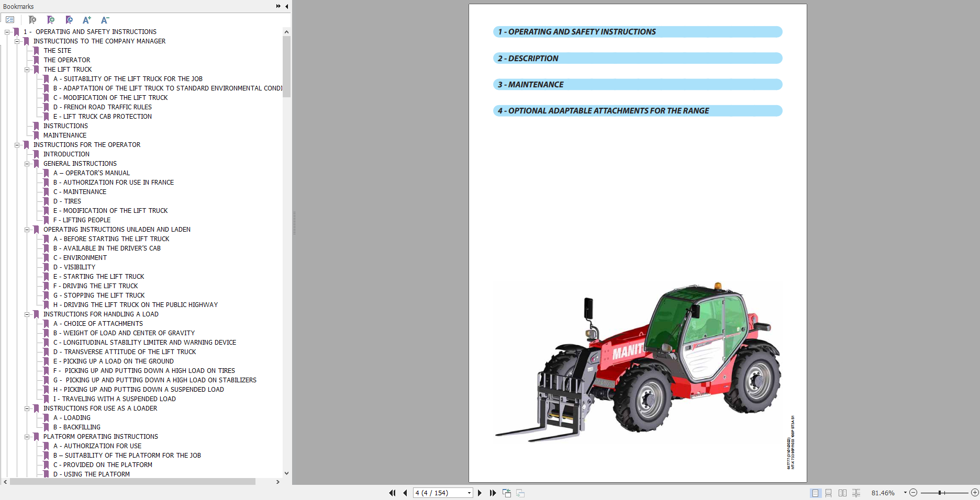Collapse the OPERATING AND SAFETY INSTRUCTIONS bookmark
This screenshot has width=980, height=500.
click(7, 31)
